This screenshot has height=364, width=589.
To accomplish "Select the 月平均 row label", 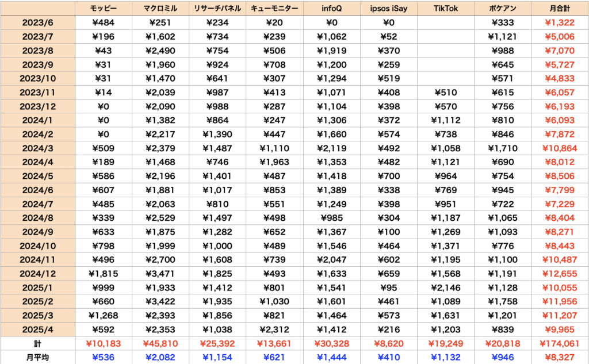I will (x=37, y=358).
